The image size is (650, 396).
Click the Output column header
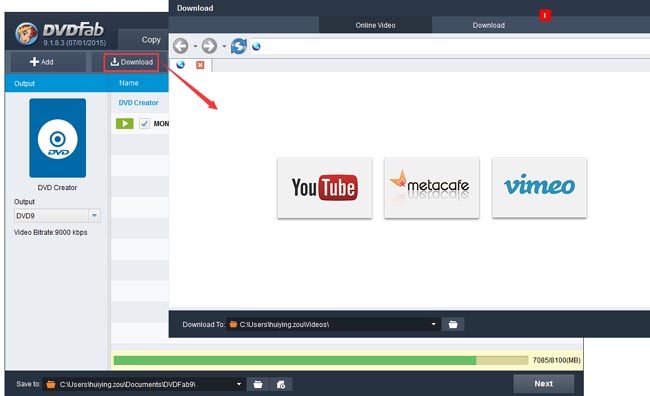coord(24,83)
